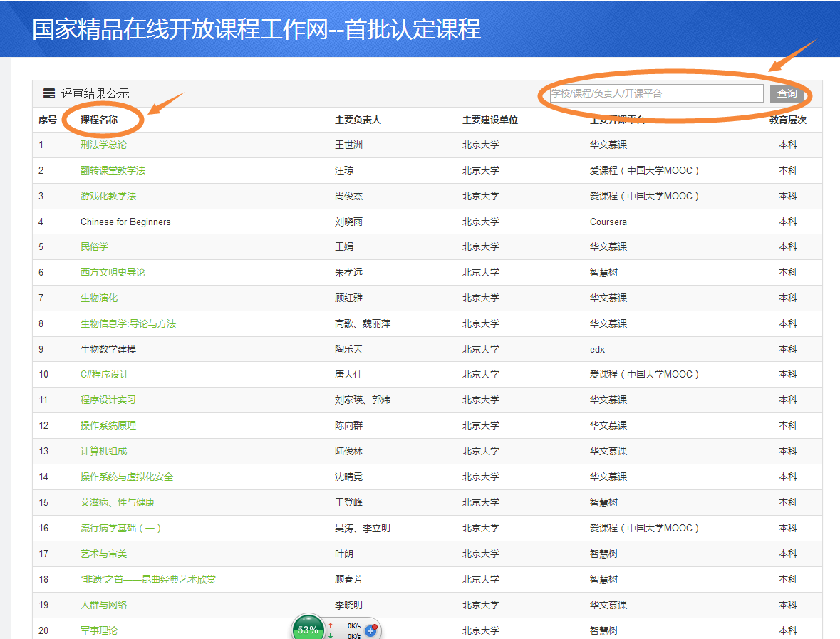Open the 生物信息学:导论与方法 course link
Screen dimensions: 840x639
tap(128, 323)
